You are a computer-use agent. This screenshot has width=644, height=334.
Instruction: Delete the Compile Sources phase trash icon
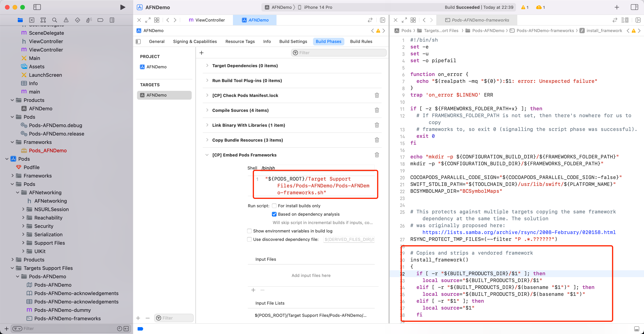coord(377,110)
